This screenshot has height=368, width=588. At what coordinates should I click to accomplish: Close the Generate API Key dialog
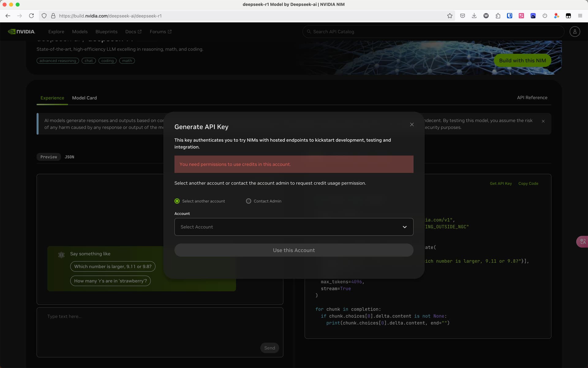tap(412, 125)
